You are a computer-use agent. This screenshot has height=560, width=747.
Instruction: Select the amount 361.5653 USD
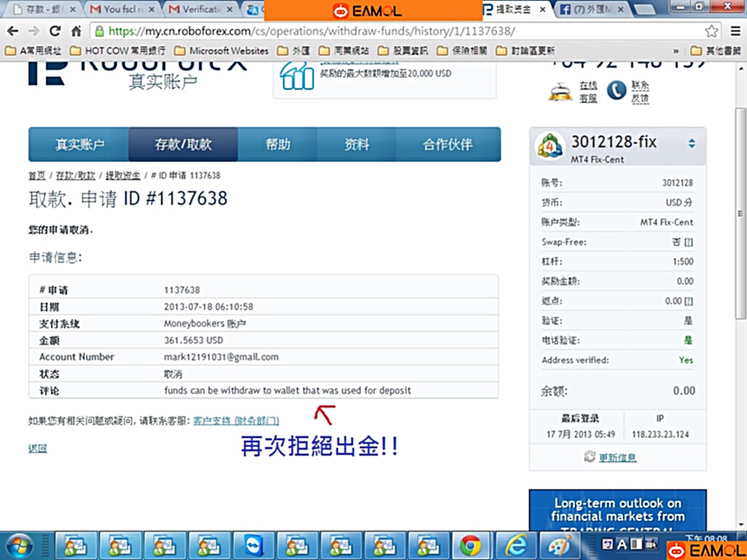coord(193,341)
